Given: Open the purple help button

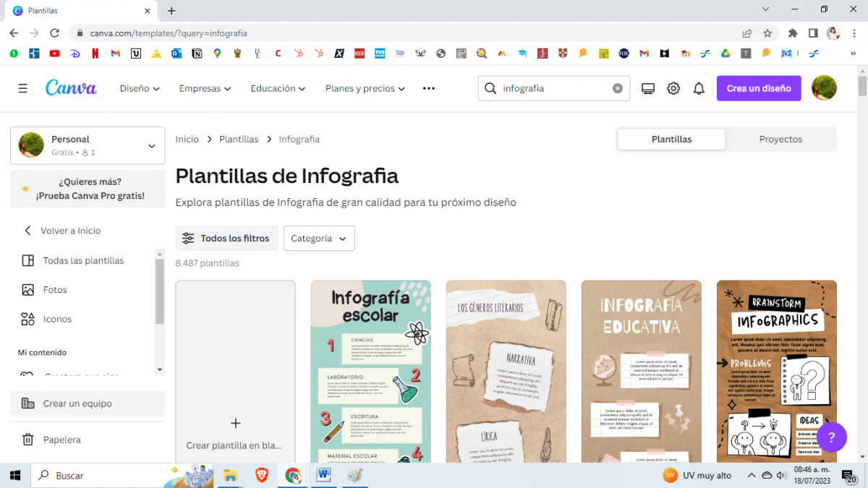Looking at the screenshot, I should (831, 437).
